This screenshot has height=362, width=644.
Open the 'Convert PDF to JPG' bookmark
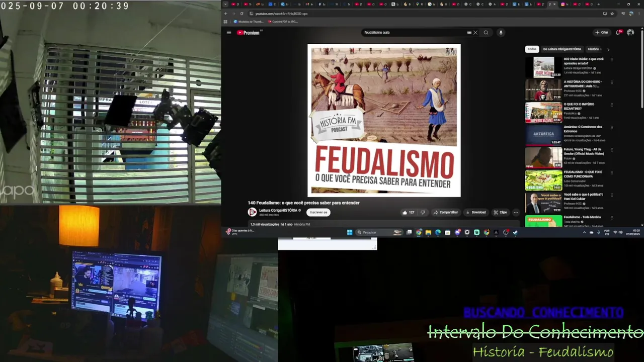pos(283,22)
